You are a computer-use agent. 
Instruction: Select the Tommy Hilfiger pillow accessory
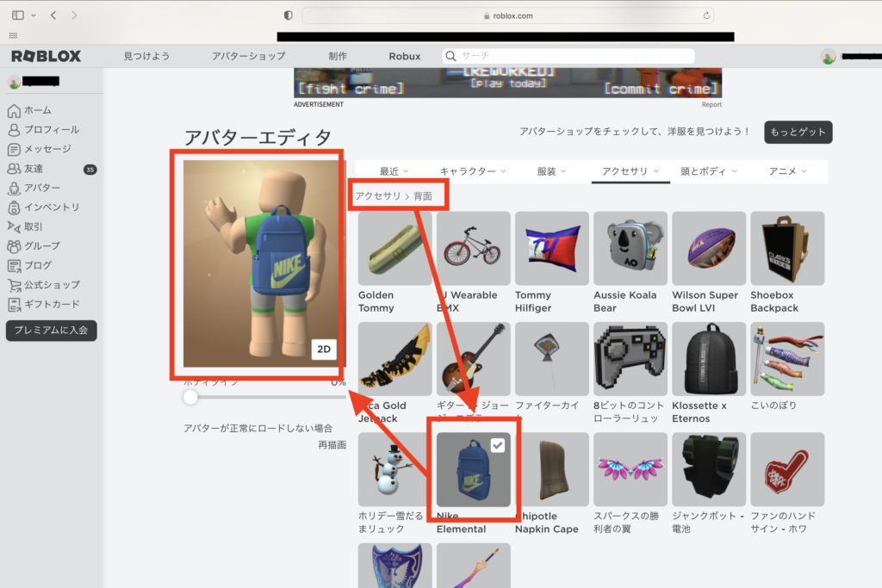coord(552,249)
